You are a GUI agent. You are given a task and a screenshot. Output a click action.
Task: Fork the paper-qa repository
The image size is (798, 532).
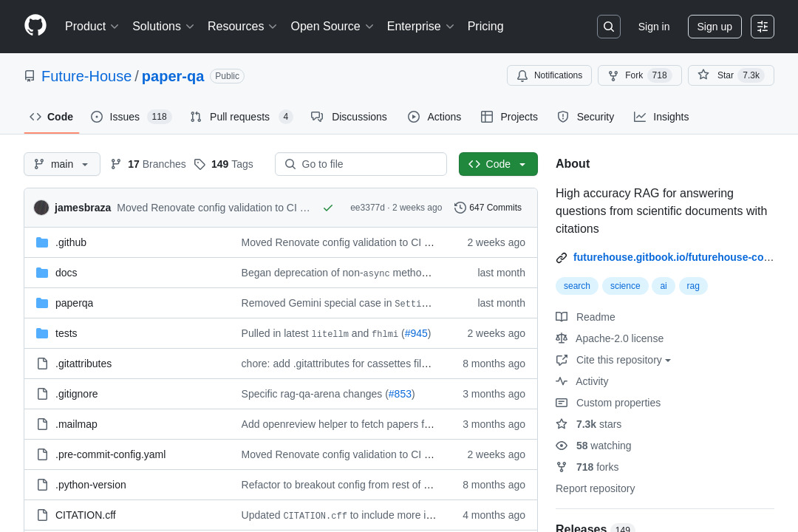coord(640,75)
